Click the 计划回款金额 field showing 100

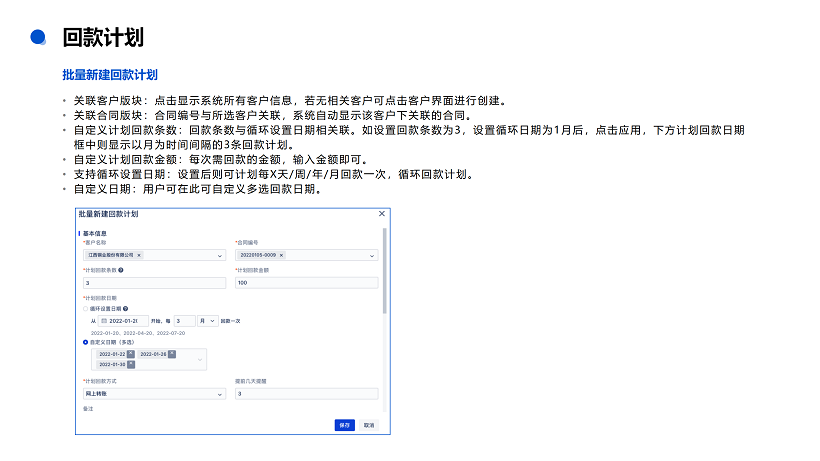[x=306, y=283]
